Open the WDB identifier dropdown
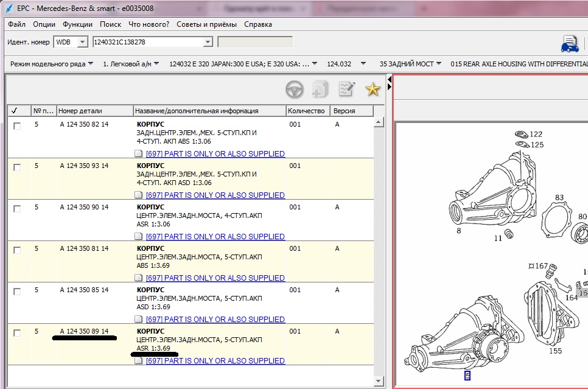The image size is (588, 389). [83, 42]
